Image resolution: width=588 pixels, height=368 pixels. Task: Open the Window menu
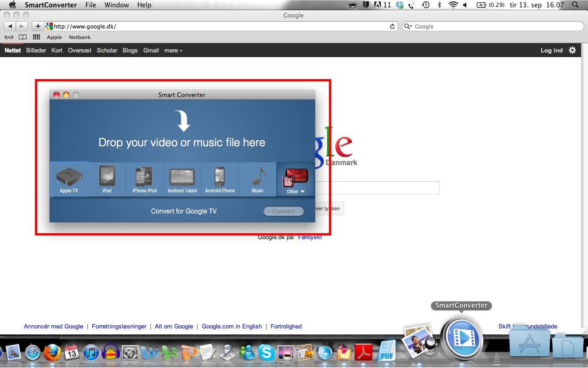(117, 5)
